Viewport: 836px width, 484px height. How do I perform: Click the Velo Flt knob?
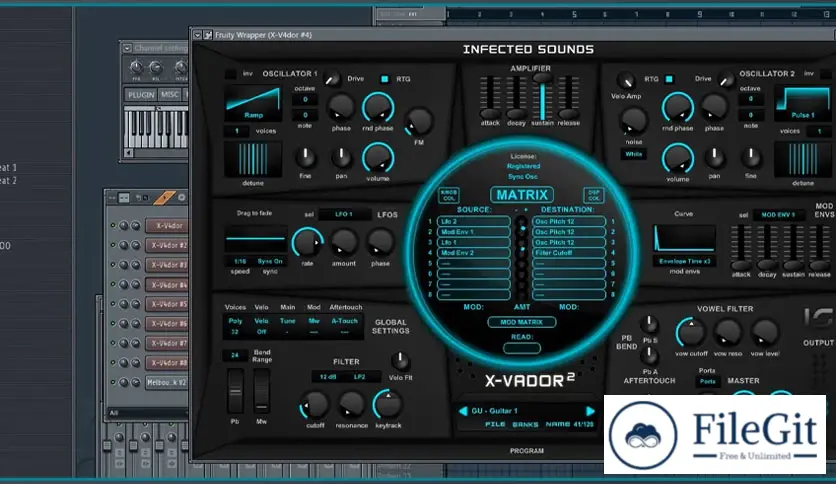(400, 361)
